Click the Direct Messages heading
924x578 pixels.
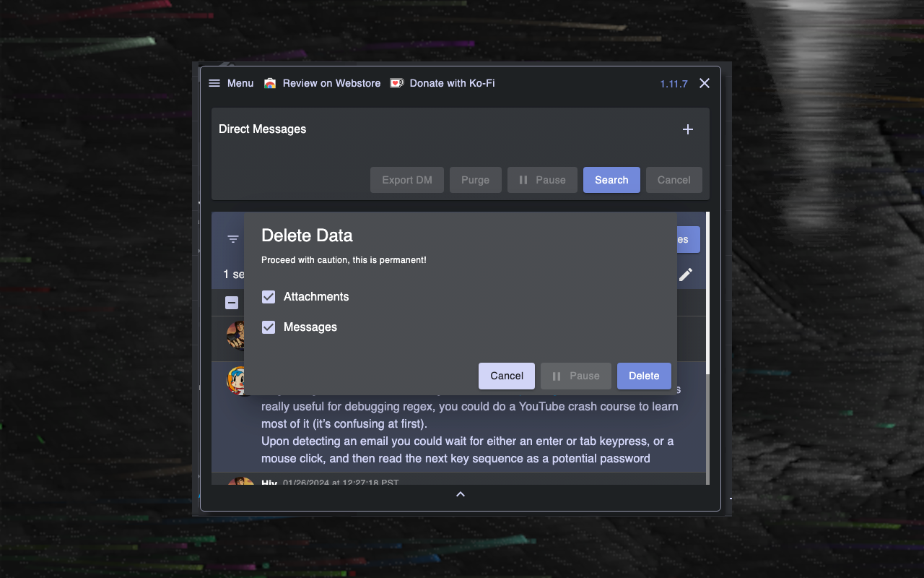coord(263,129)
